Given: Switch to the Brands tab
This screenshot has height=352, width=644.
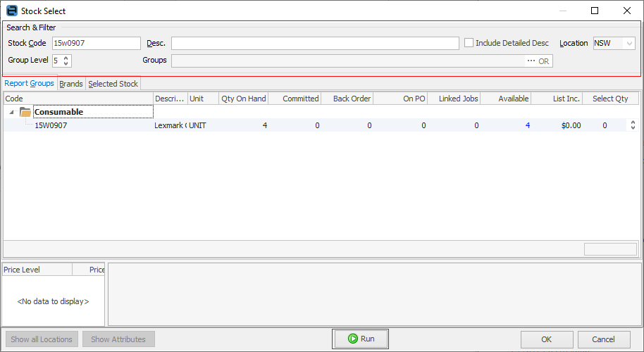Looking at the screenshot, I should 71,84.
